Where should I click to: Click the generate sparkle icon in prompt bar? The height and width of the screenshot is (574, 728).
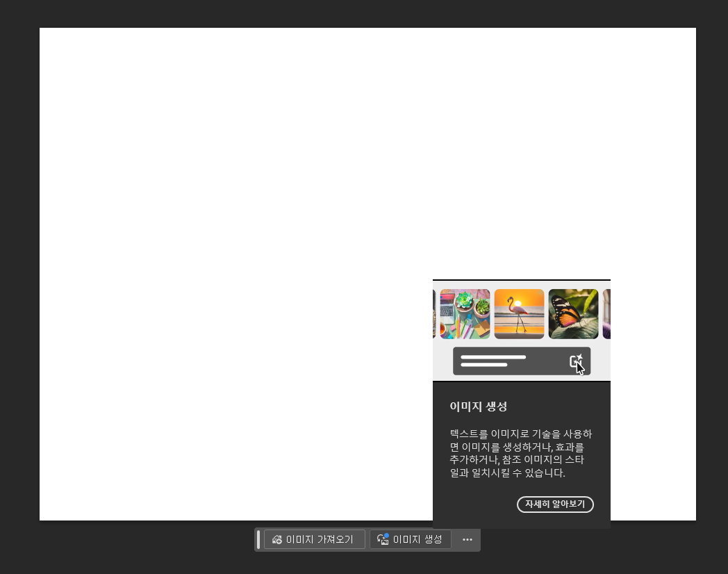coord(576,362)
